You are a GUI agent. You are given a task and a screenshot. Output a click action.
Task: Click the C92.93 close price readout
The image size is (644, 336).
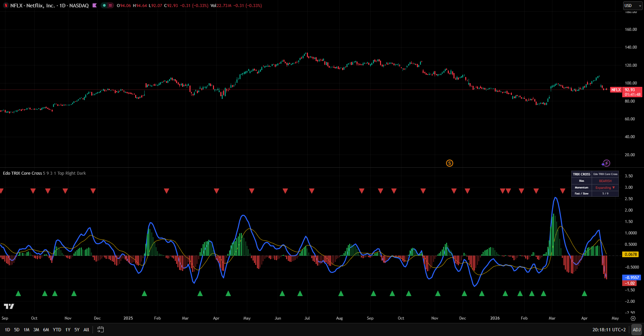tap(171, 6)
